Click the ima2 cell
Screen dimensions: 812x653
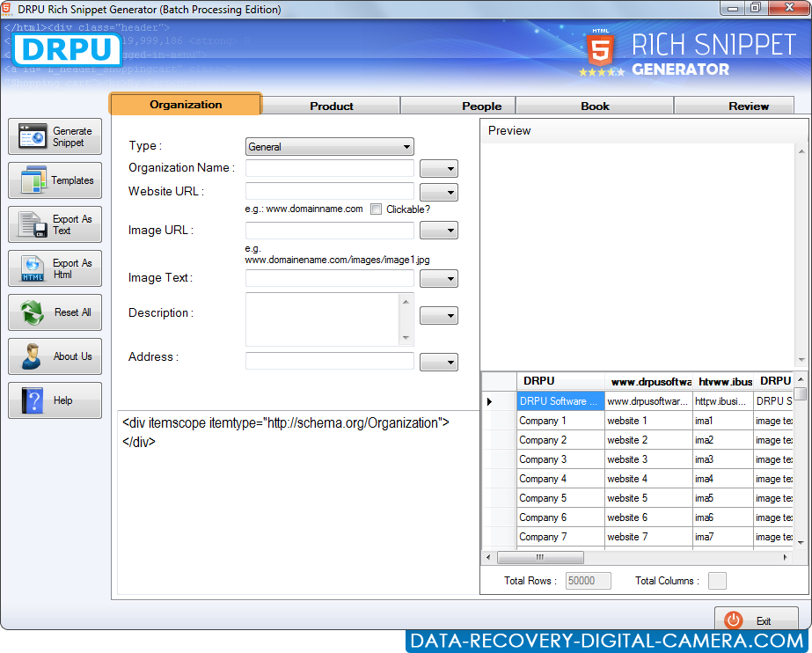point(723,440)
